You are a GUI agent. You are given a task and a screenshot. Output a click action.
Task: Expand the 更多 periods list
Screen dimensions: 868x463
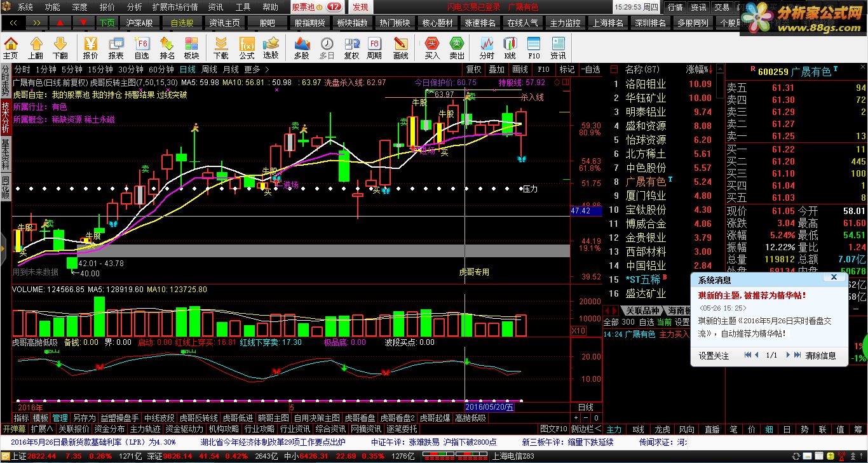coord(257,69)
